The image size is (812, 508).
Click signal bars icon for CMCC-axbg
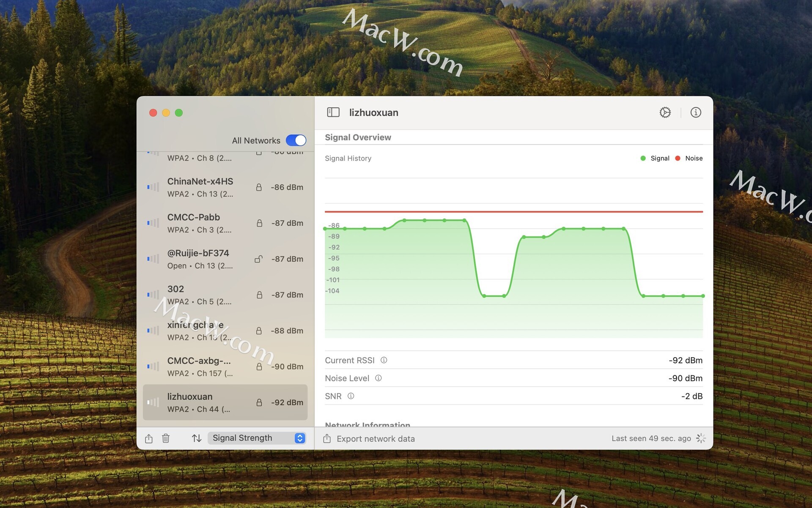(153, 366)
